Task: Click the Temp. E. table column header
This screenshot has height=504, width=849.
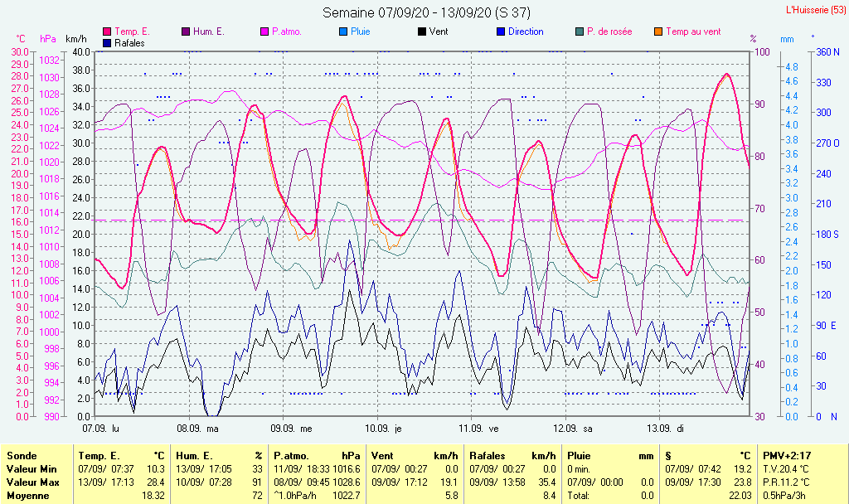Action: [x=99, y=456]
